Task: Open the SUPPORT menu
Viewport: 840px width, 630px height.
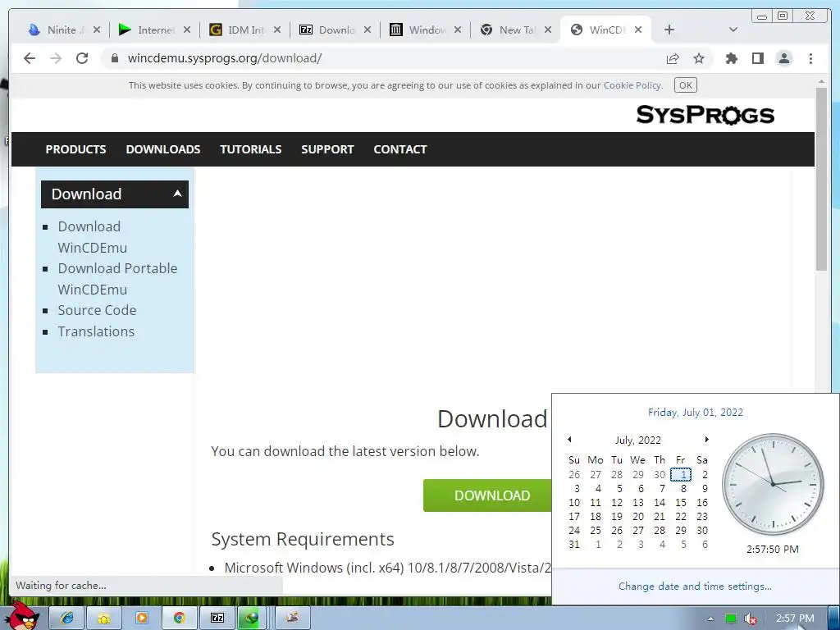Action: [327, 149]
